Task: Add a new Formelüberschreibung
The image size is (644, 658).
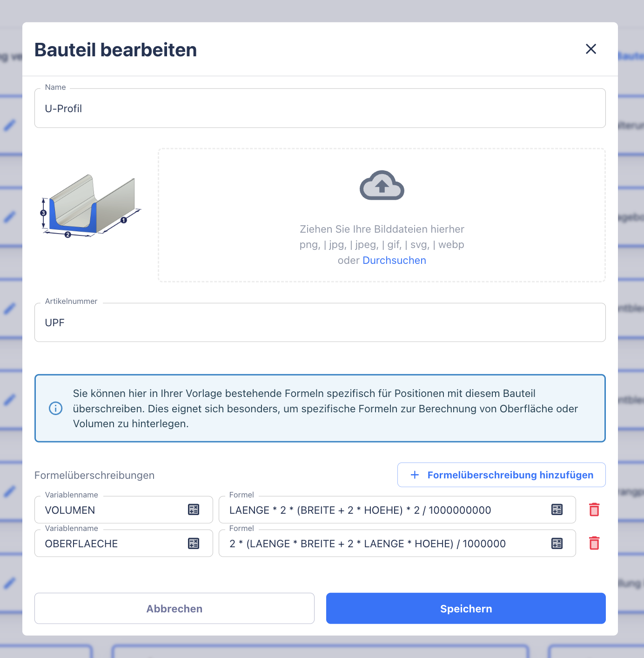Action: tap(501, 475)
